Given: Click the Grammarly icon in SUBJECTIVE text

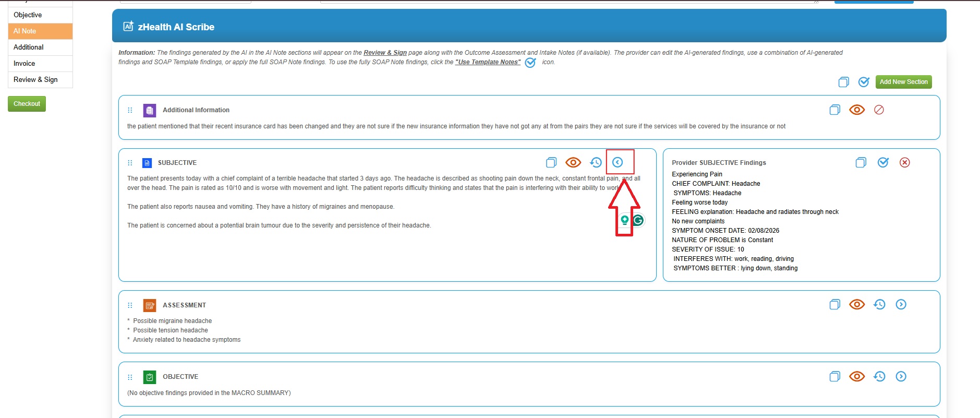Looking at the screenshot, I should tap(638, 220).
